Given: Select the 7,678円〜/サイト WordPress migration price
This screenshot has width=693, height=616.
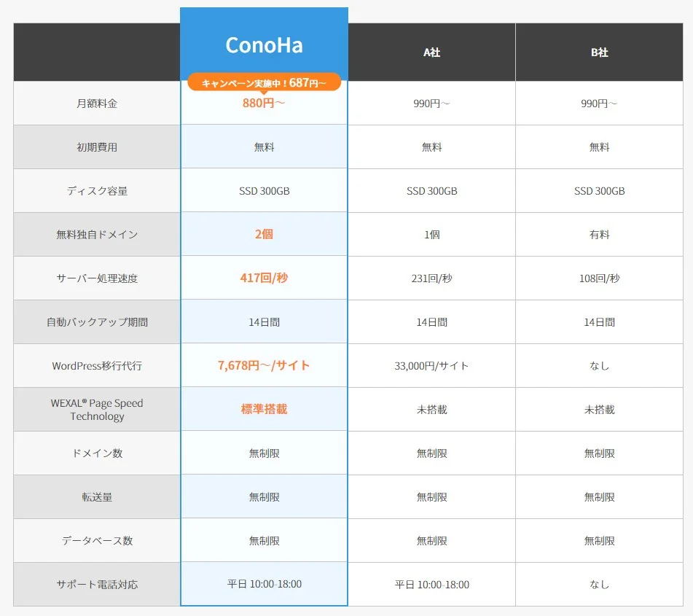Looking at the screenshot, I should point(264,365).
